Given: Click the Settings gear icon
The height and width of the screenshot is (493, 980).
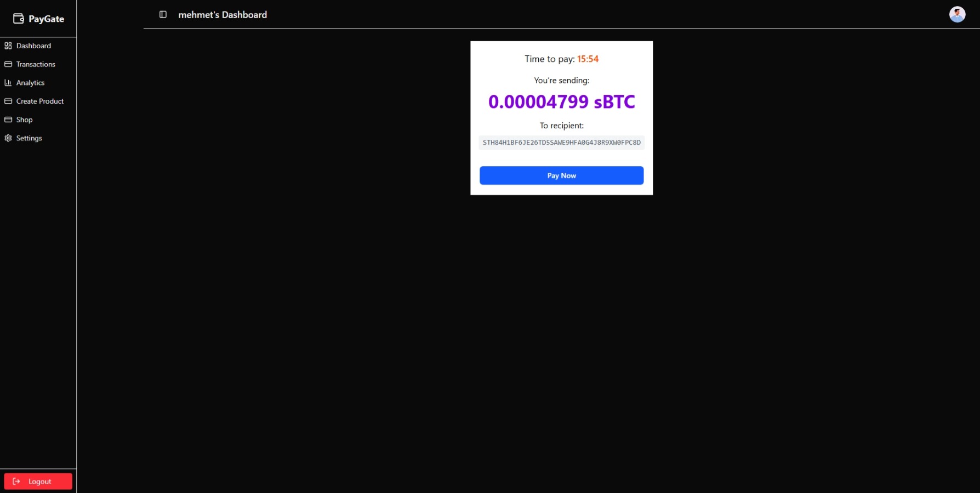Looking at the screenshot, I should tap(8, 138).
